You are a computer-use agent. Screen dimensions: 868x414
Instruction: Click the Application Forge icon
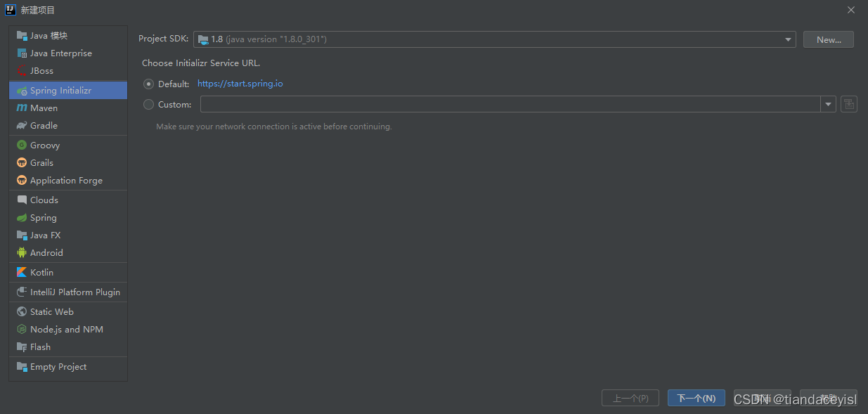pos(22,181)
